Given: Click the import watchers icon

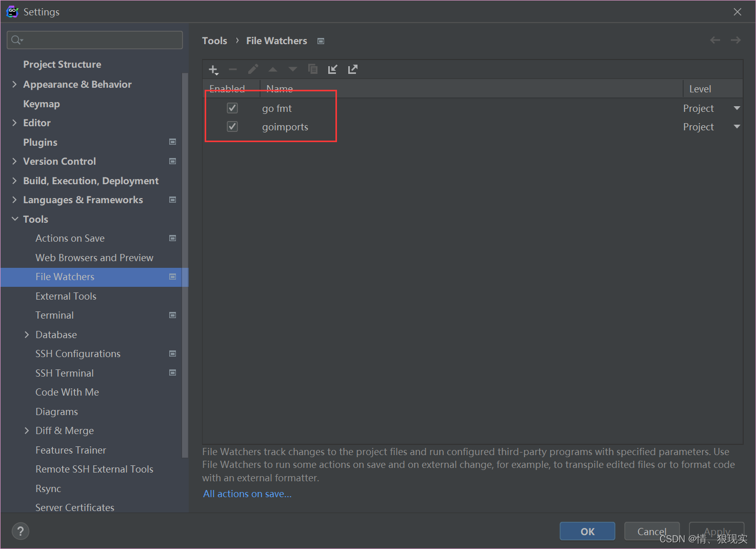Looking at the screenshot, I should click(333, 69).
